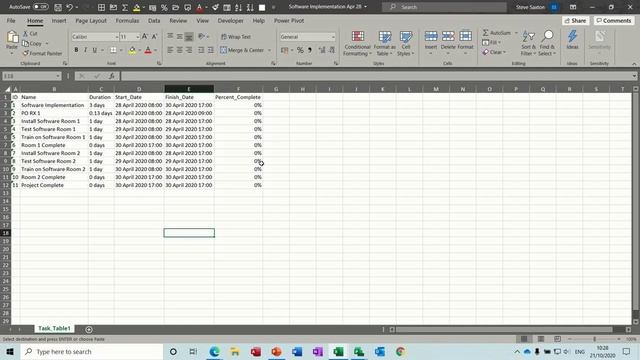
Task: Open Sort & Filter menu
Action: 528,43
